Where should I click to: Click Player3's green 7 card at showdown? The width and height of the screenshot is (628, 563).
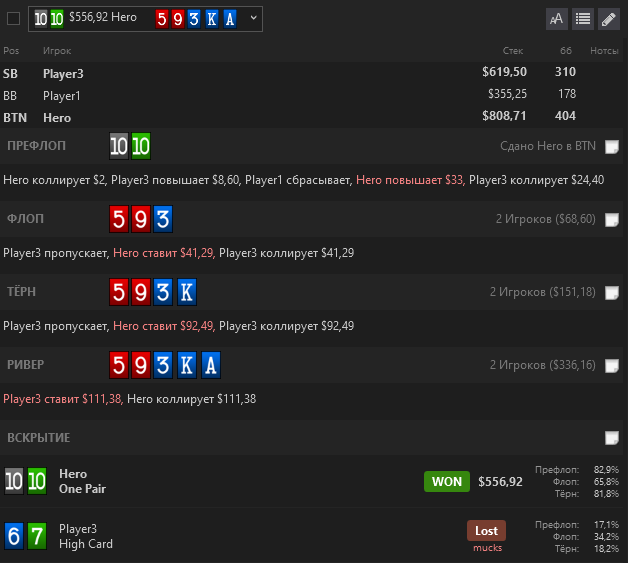tap(37, 536)
